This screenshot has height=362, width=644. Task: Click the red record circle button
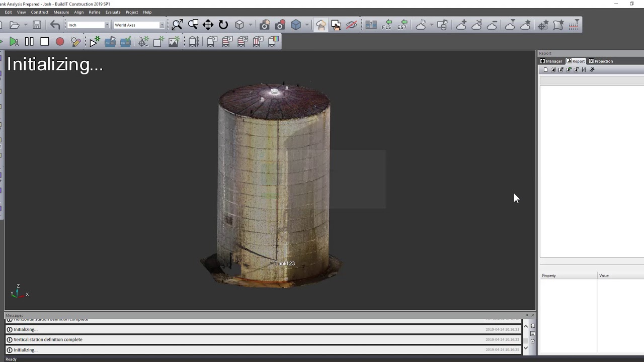point(60,42)
